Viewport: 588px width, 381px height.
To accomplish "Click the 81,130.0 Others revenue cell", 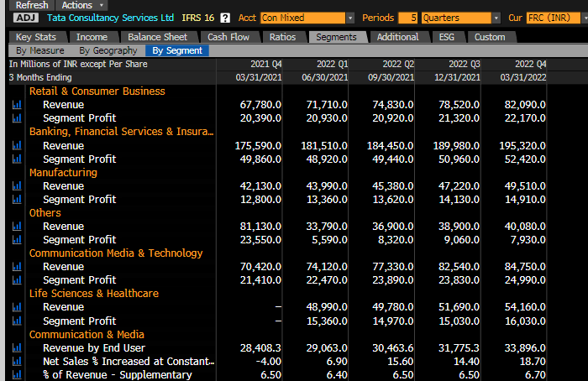I will click(260, 227).
